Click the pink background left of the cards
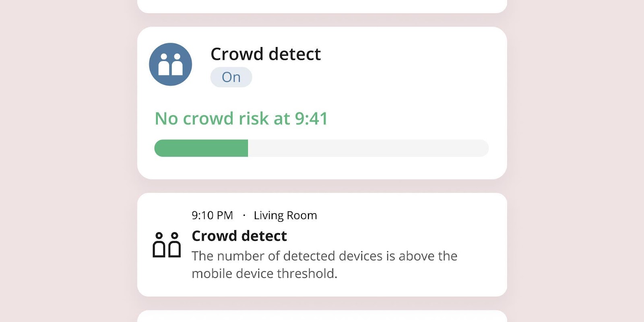 click(68, 161)
